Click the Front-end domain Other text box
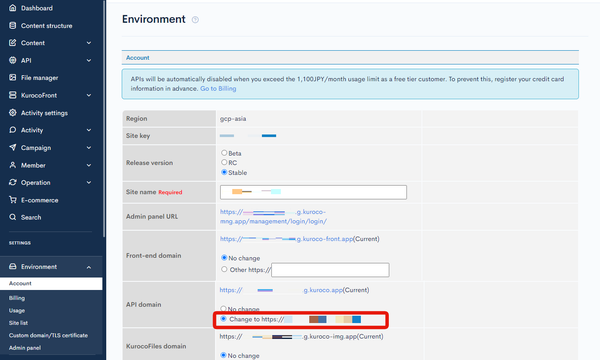The width and height of the screenshot is (600, 360). (x=330, y=270)
